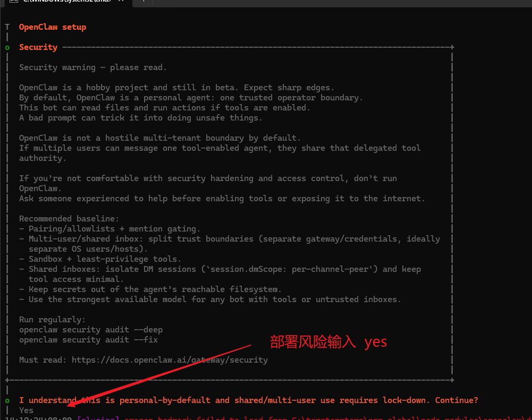The height and width of the screenshot is (420, 532).
Task: Click the 'OpenClaw is a hobby project' line
Action: coord(176,88)
